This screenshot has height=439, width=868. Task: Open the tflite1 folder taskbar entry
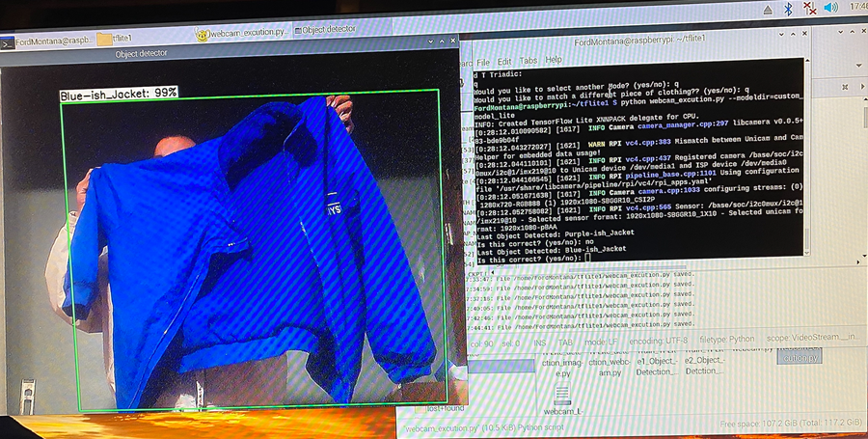coord(115,39)
